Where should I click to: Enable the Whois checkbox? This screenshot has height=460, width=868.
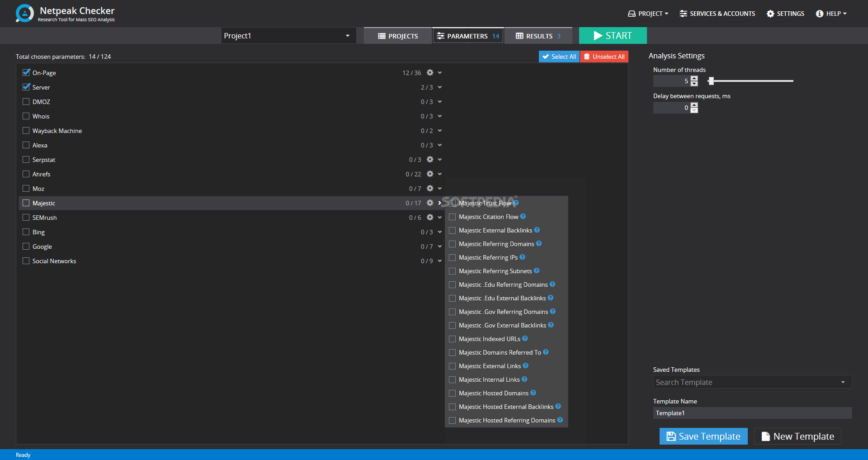(26, 116)
